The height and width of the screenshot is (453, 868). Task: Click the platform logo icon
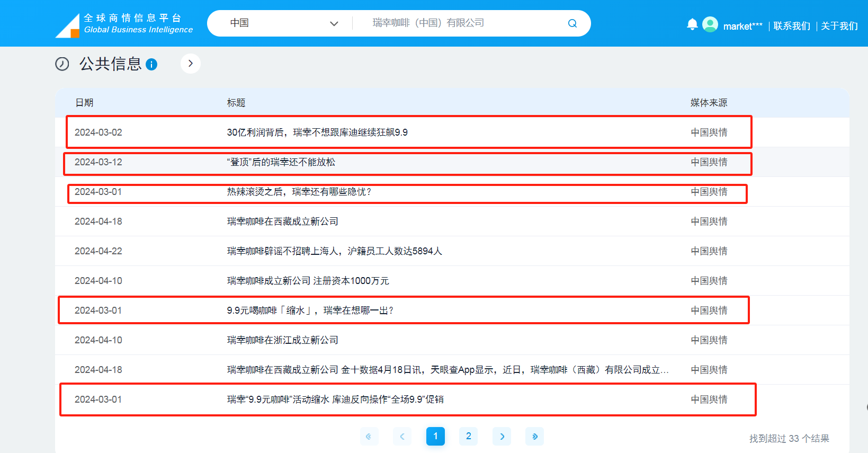point(67,25)
